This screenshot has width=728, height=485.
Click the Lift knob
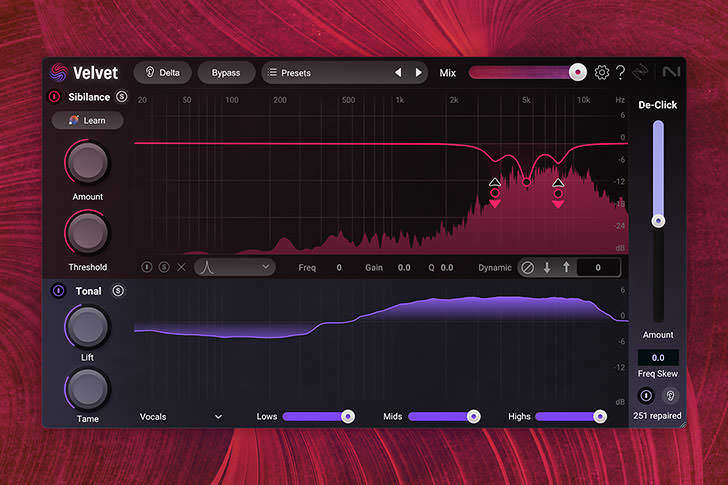tap(87, 327)
